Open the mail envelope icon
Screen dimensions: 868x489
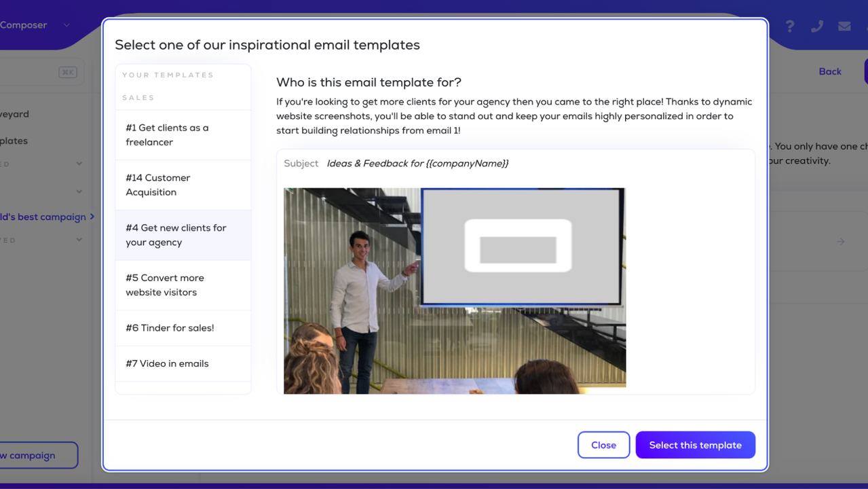point(844,26)
